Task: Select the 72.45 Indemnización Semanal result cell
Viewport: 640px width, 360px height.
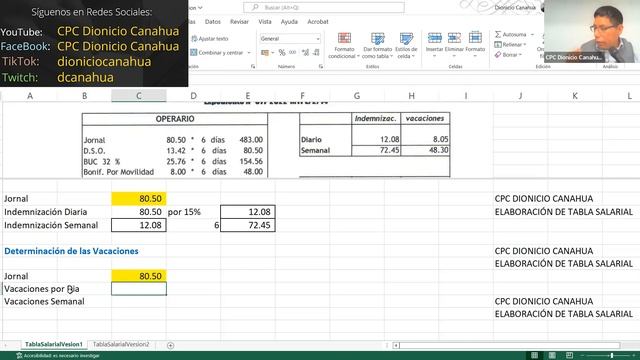Action: pyautogui.click(x=248, y=225)
